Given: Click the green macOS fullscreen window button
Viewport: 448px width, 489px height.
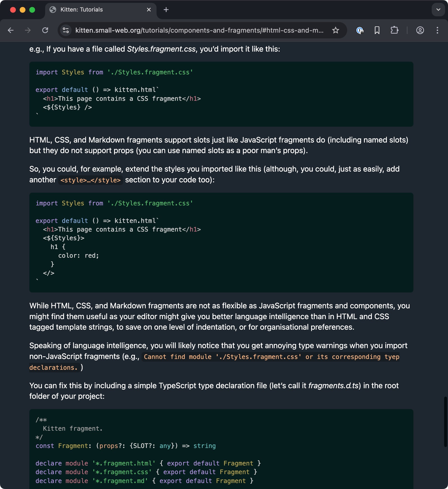Looking at the screenshot, I should 32,10.
